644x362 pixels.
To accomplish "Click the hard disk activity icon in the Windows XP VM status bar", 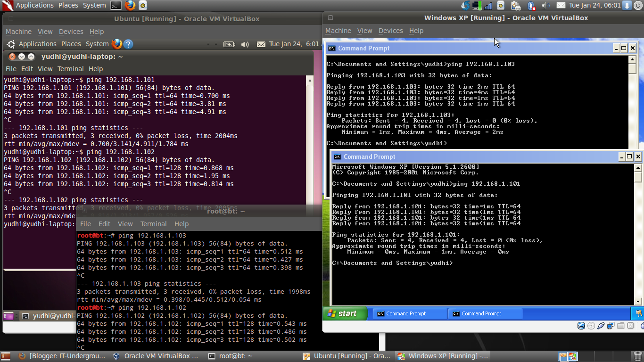I will tap(581, 326).
